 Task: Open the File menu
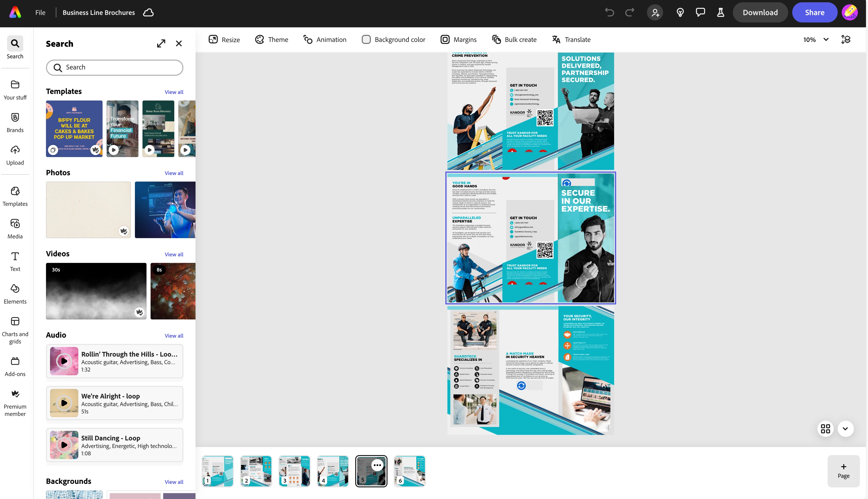[x=40, y=13]
